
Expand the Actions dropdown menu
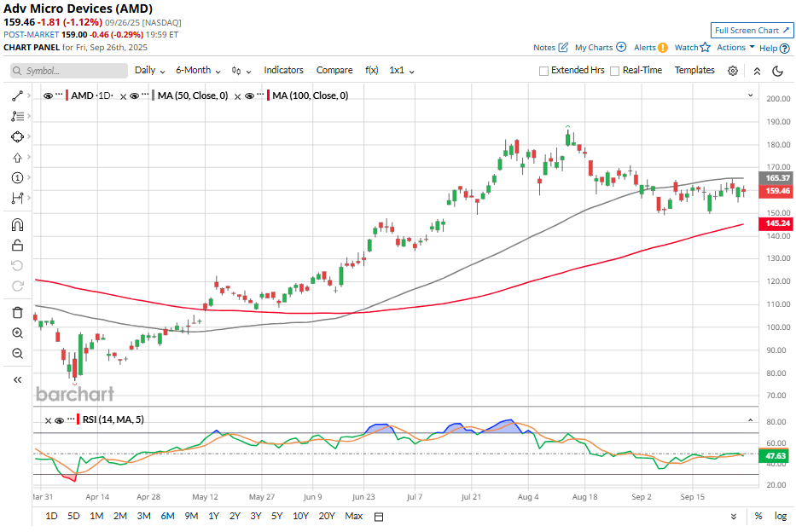coord(735,48)
